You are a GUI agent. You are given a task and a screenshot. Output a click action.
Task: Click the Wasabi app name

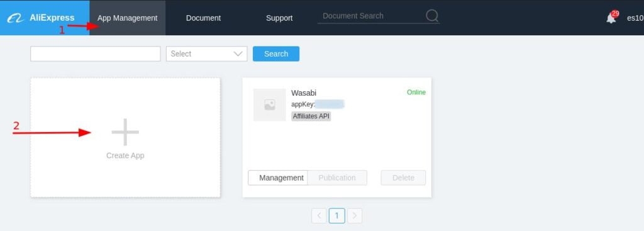[304, 93]
